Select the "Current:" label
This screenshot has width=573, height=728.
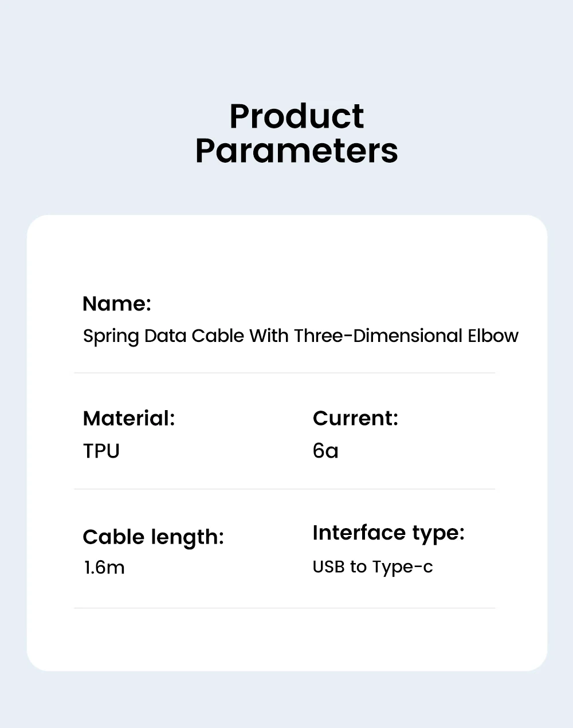355,419
